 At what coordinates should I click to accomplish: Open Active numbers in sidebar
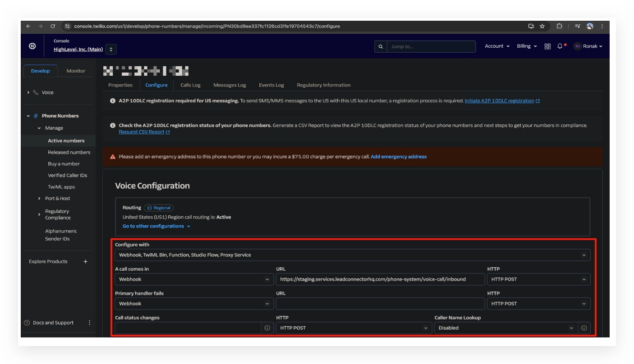[x=66, y=141]
